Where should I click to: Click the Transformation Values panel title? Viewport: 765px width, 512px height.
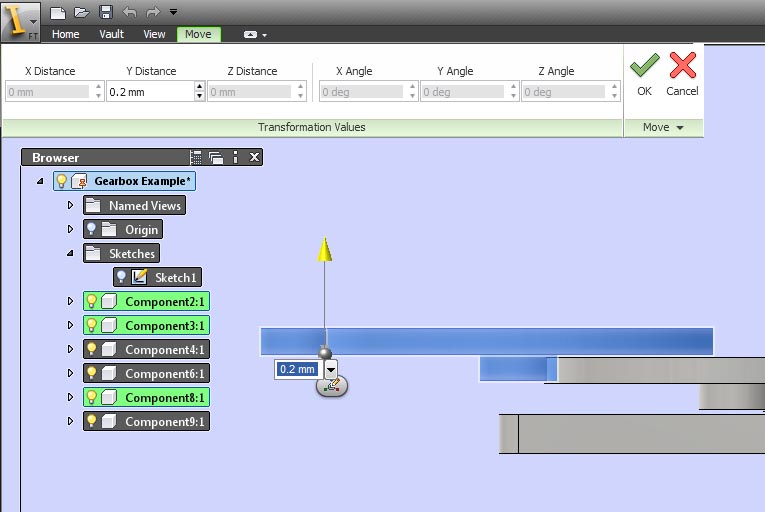coord(311,127)
